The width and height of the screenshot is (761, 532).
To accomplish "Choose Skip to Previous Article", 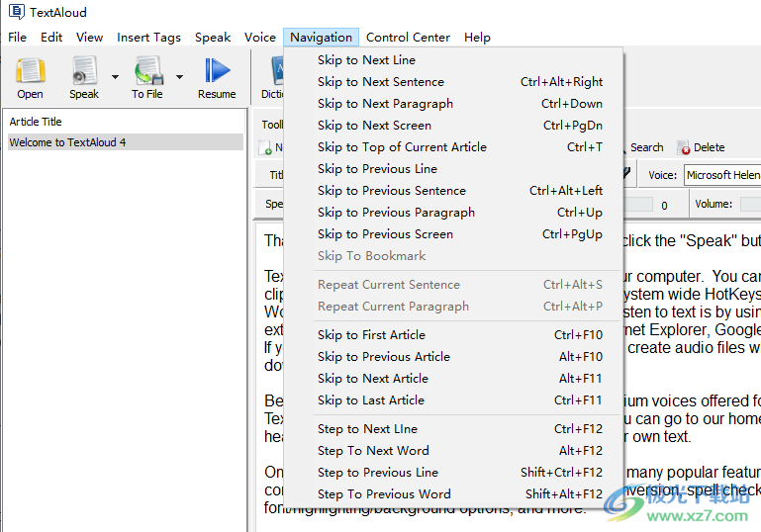I will tap(453, 357).
